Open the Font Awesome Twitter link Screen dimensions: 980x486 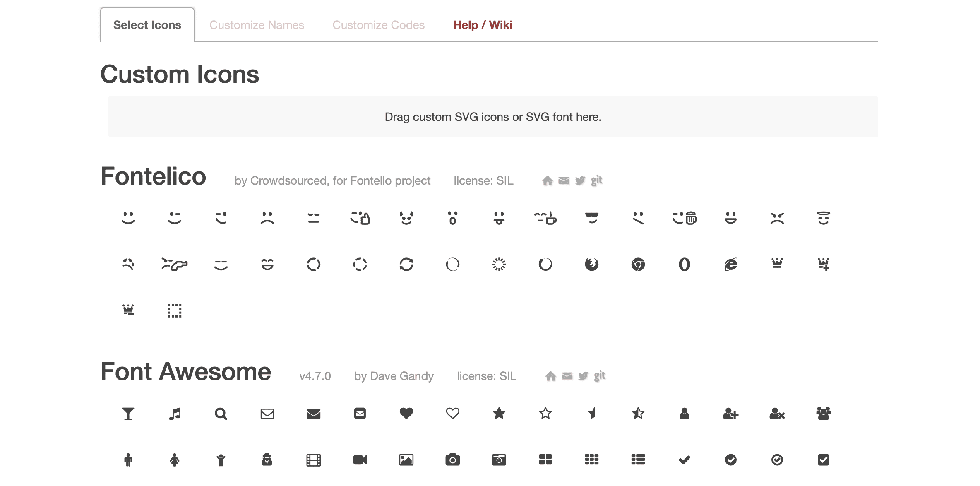[583, 376]
